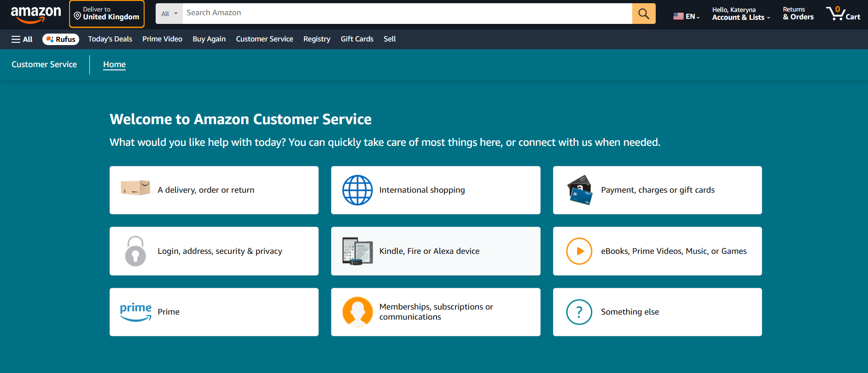Click the Amazon logo
Image resolution: width=868 pixels, height=373 pixels.
[x=36, y=14]
